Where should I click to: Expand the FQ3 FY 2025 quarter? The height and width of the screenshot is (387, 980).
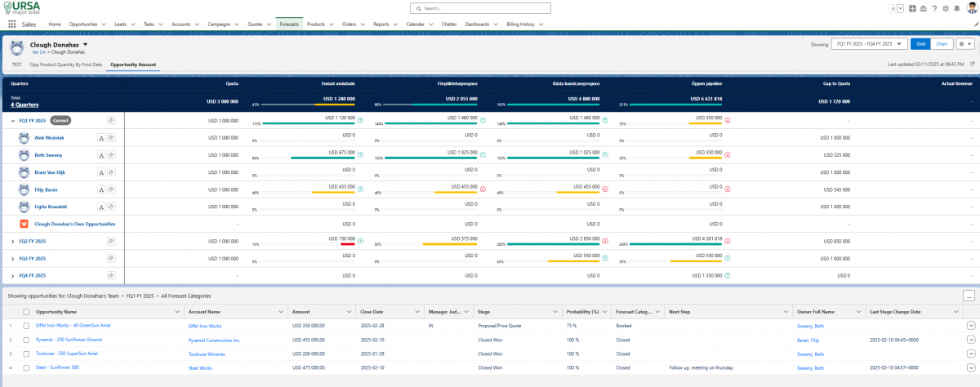click(x=12, y=259)
